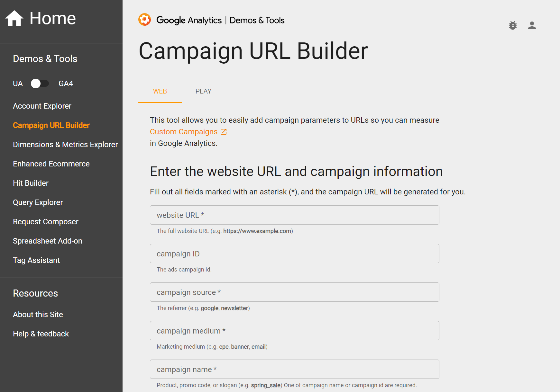Focus the campaign medium field
The image size is (560, 392).
click(295, 331)
